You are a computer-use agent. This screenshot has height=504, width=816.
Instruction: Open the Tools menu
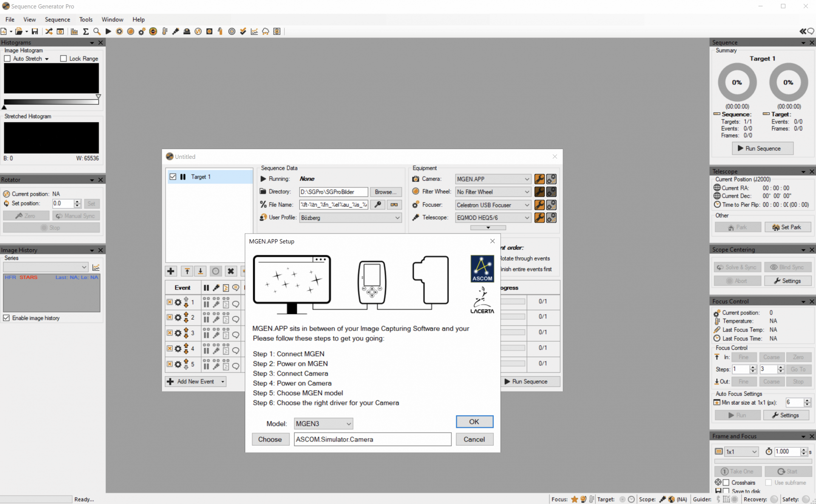tap(86, 20)
